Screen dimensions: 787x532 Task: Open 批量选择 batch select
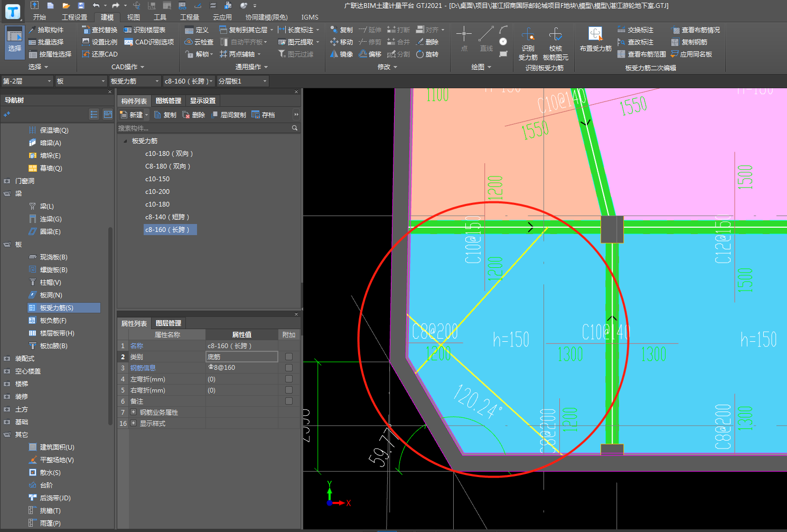pyautogui.click(x=46, y=42)
